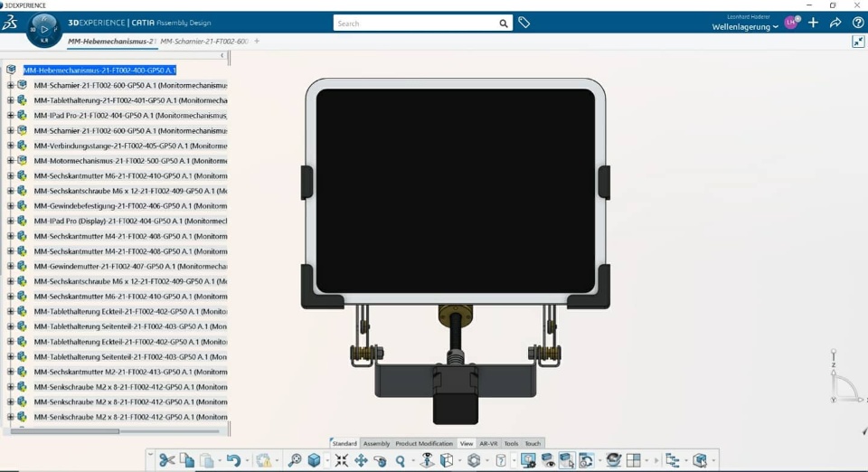
Task: Expand the MM-Gewindebefestigung-21-FT002-406 node
Action: click(x=10, y=206)
